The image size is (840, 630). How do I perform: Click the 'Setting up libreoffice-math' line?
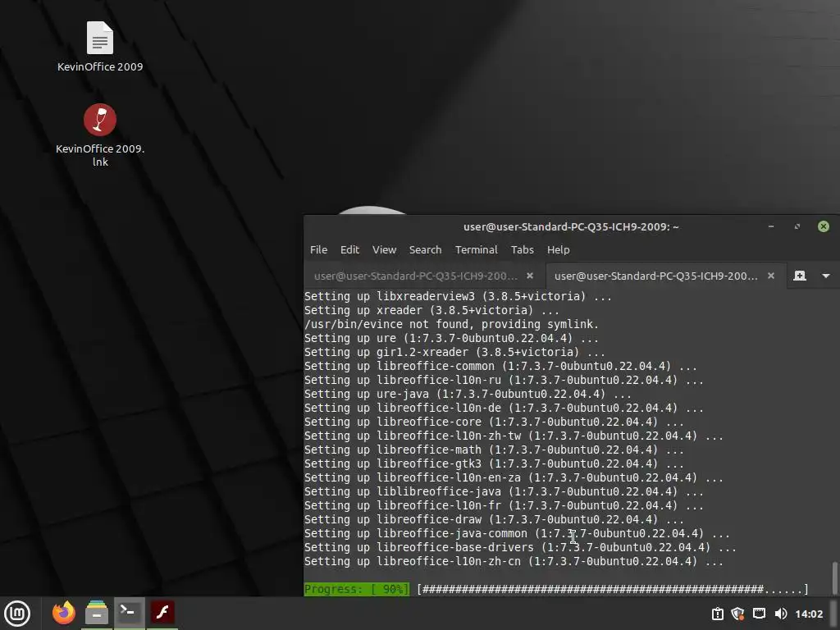[x=493, y=450]
